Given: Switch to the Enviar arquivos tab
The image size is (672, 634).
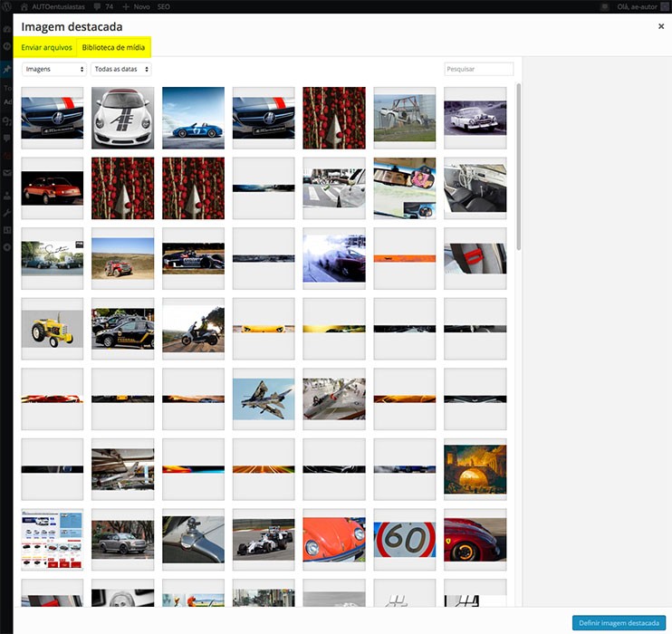Looking at the screenshot, I should (x=47, y=47).
